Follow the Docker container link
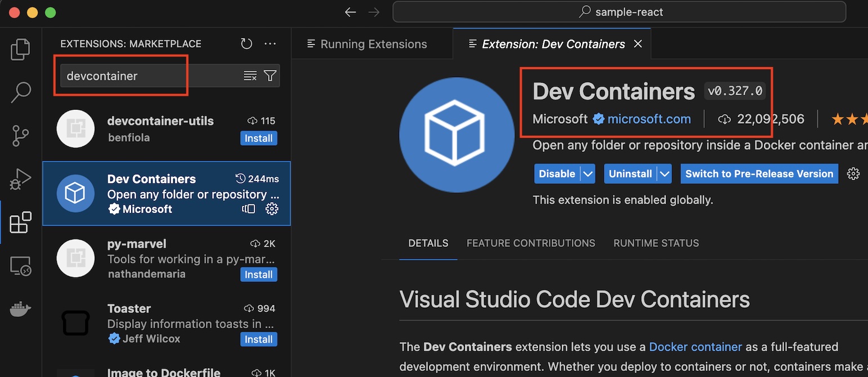The width and height of the screenshot is (868, 377). (696, 347)
